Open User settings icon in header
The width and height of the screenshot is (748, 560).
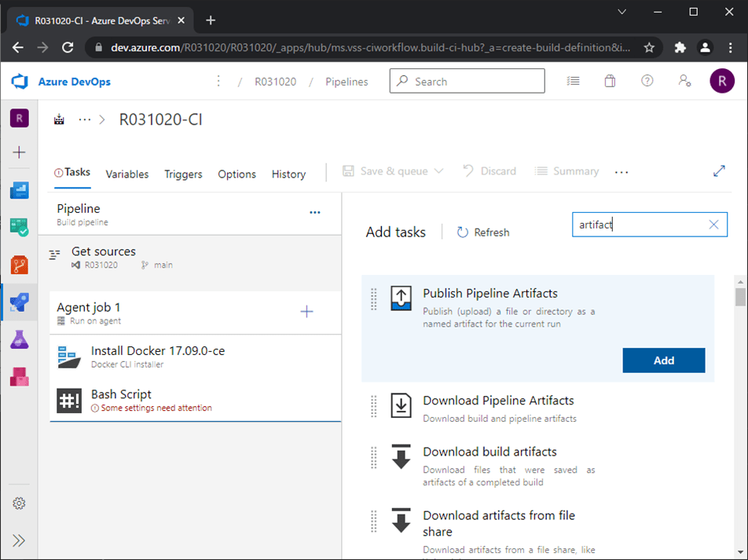click(x=684, y=81)
